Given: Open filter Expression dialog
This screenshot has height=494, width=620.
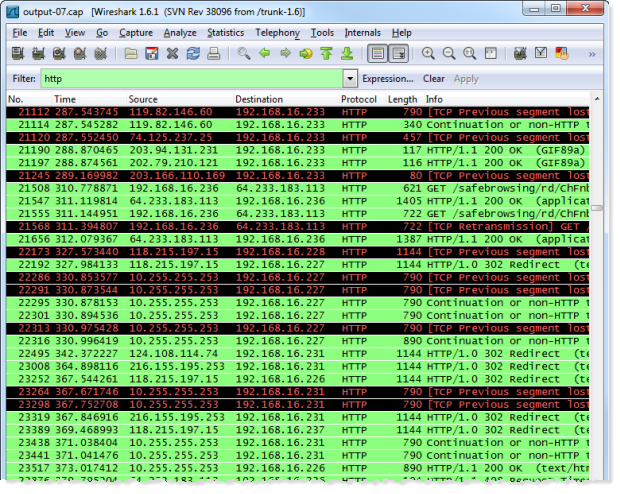Looking at the screenshot, I should (x=388, y=79).
